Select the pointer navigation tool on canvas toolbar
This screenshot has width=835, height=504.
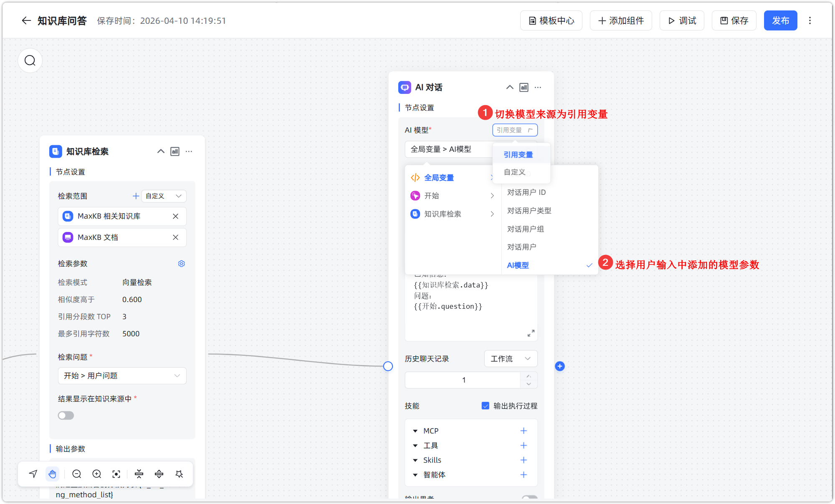click(33, 474)
